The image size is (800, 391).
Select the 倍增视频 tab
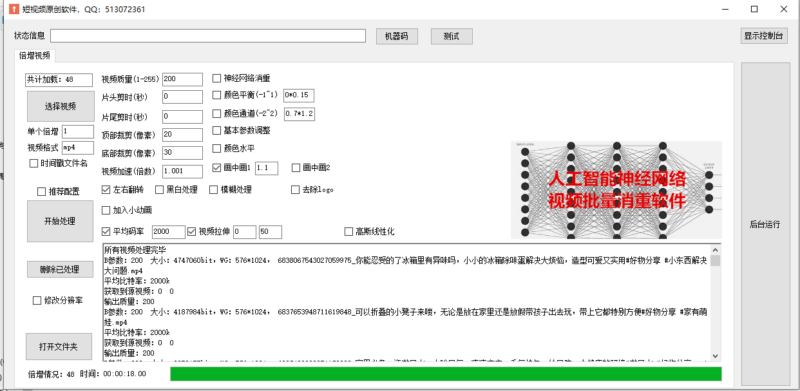click(x=35, y=56)
